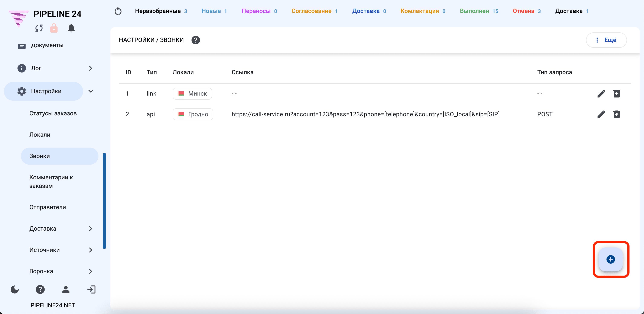Click the Гродно locale chip
Image resolution: width=644 pixels, height=314 pixels.
(x=193, y=114)
